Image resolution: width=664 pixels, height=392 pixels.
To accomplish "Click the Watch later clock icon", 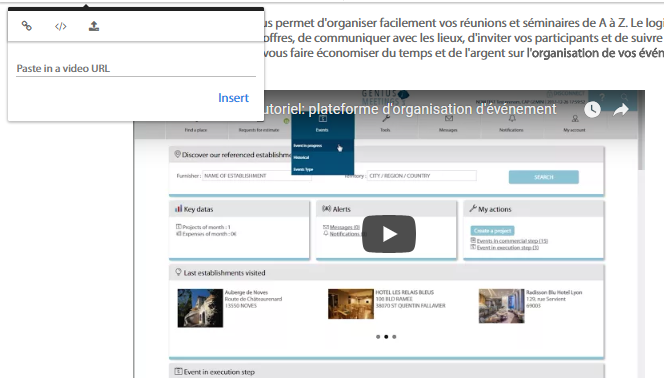I will click(592, 110).
